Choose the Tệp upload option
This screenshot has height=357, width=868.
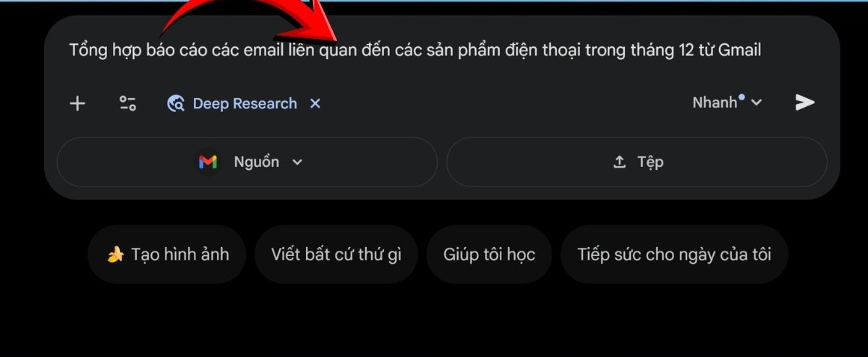point(637,163)
